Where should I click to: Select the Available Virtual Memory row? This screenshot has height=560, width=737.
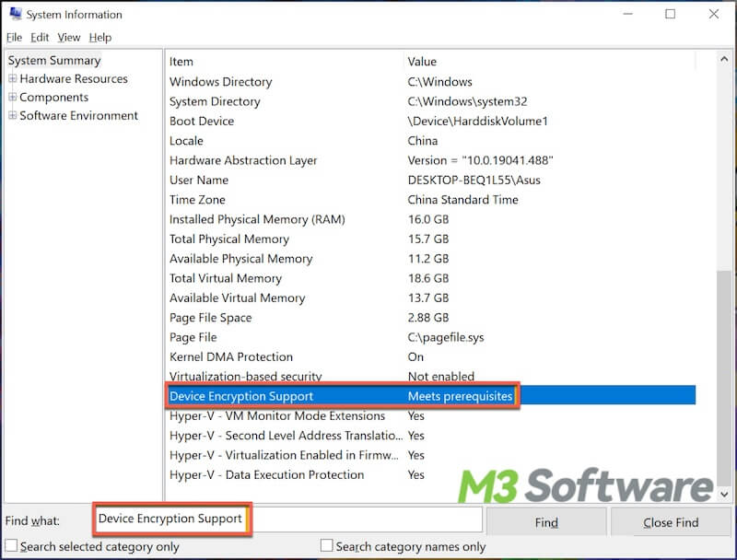430,297
